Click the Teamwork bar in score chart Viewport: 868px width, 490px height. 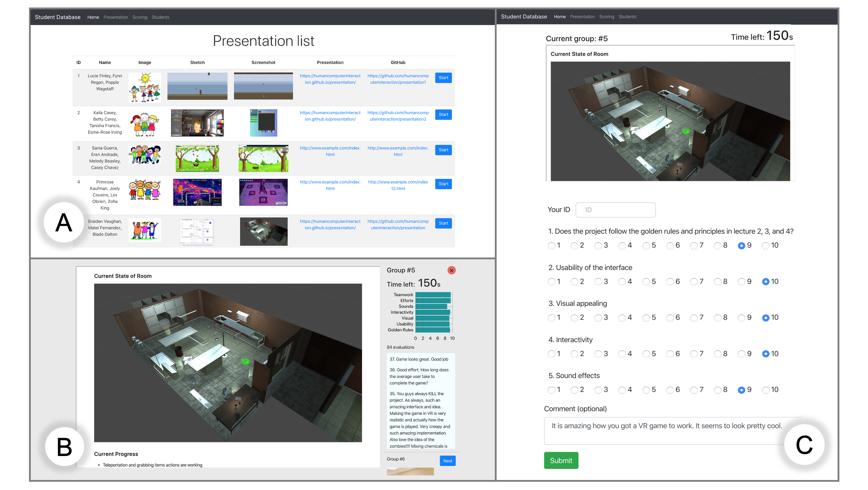pyautogui.click(x=433, y=295)
